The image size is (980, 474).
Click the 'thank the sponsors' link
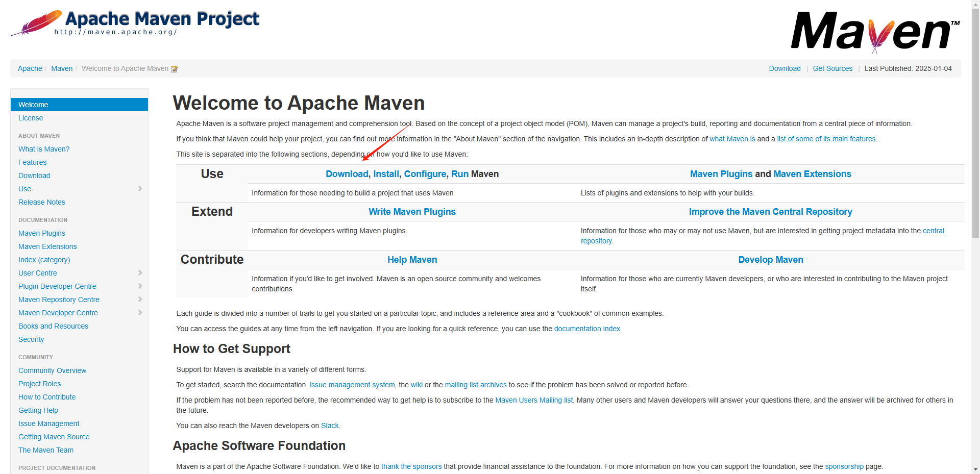pos(411,466)
